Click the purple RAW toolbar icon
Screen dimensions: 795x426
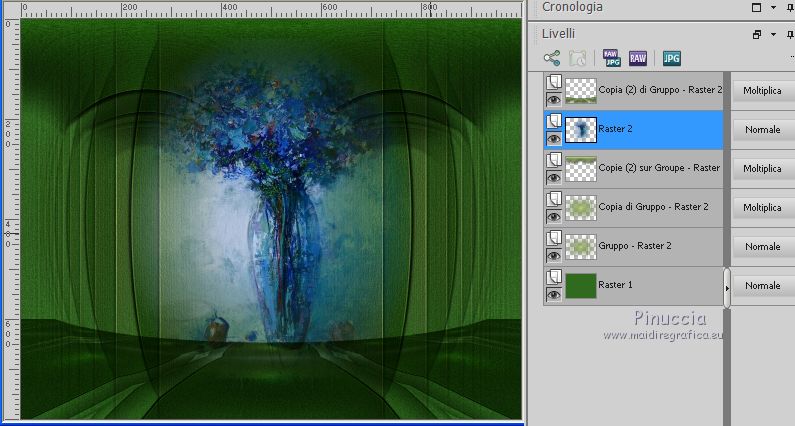click(x=637, y=58)
